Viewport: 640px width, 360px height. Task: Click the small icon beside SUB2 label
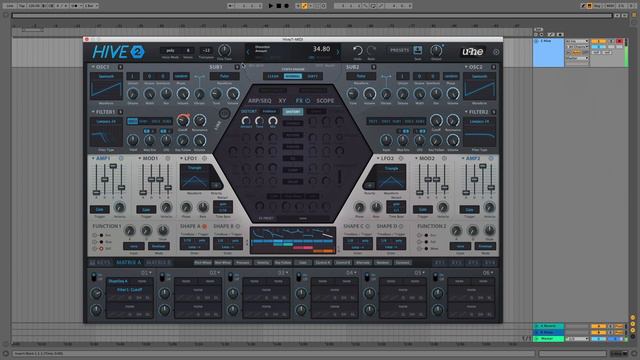click(x=373, y=67)
